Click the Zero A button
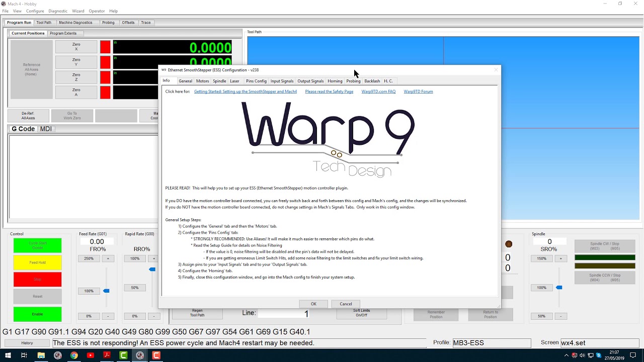The height and width of the screenshot is (362, 644). pos(76,92)
